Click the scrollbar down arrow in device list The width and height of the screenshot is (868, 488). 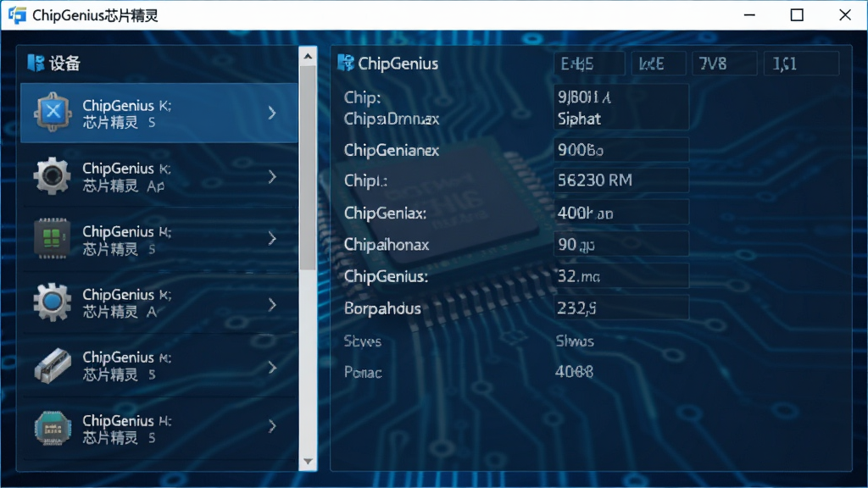[x=308, y=462]
